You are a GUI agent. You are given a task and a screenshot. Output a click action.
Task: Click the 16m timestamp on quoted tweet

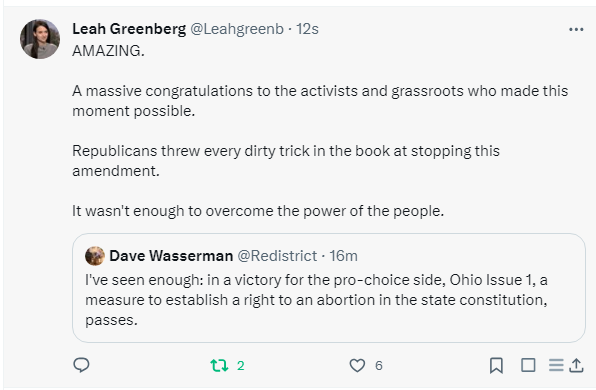pos(343,256)
